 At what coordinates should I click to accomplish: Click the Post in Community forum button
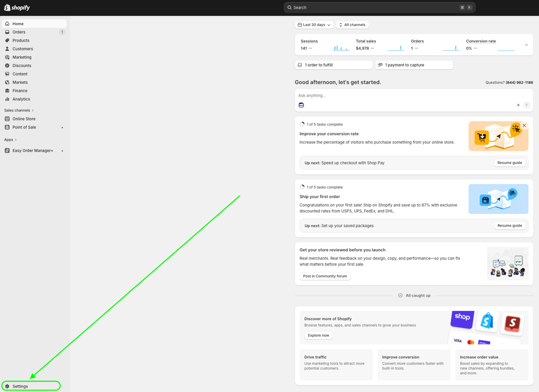point(325,276)
